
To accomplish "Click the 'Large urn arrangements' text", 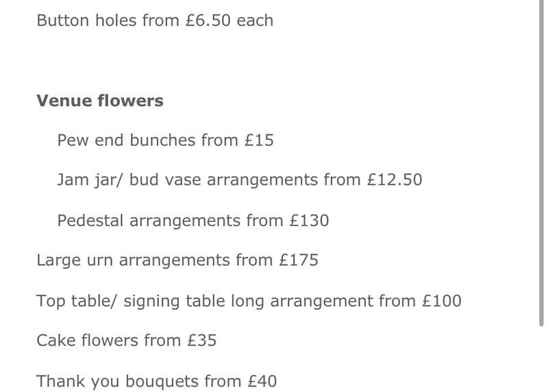I will [x=133, y=260].
